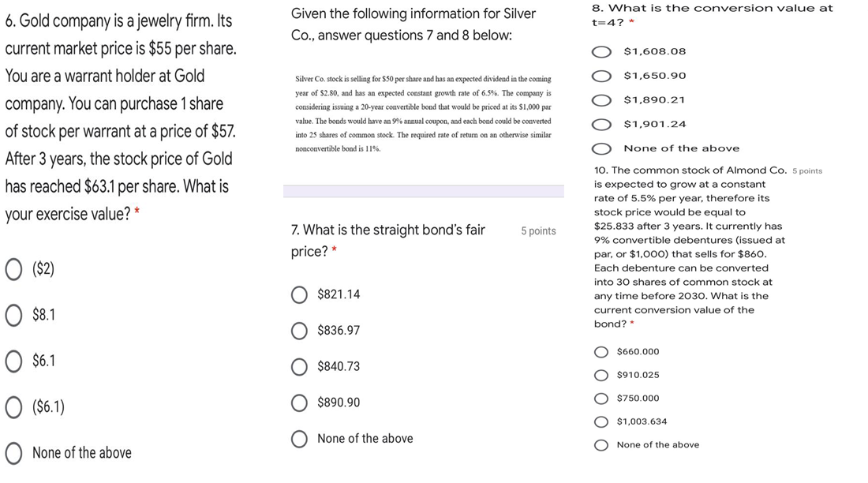868x483 pixels.
Task: Select ($2) for the Gold warrant question
Action: coord(13,269)
